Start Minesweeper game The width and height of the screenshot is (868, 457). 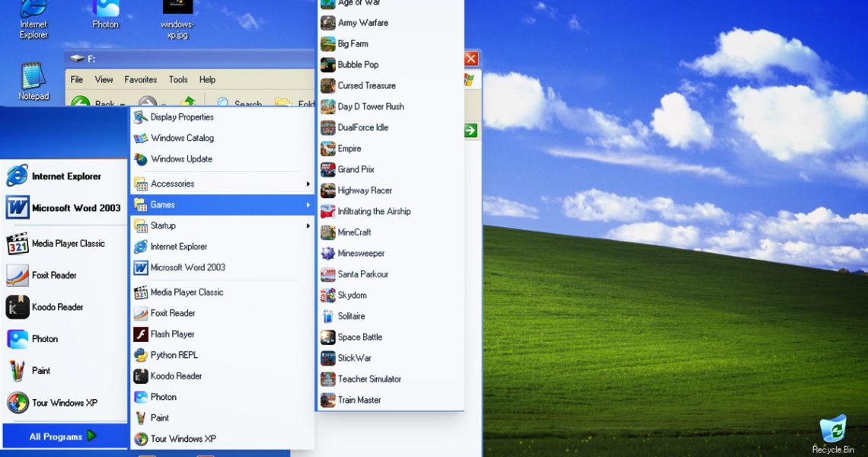(x=391, y=253)
